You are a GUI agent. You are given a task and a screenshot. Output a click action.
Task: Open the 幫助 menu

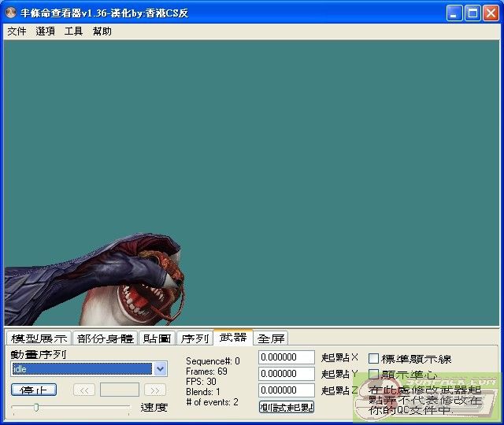(x=102, y=31)
